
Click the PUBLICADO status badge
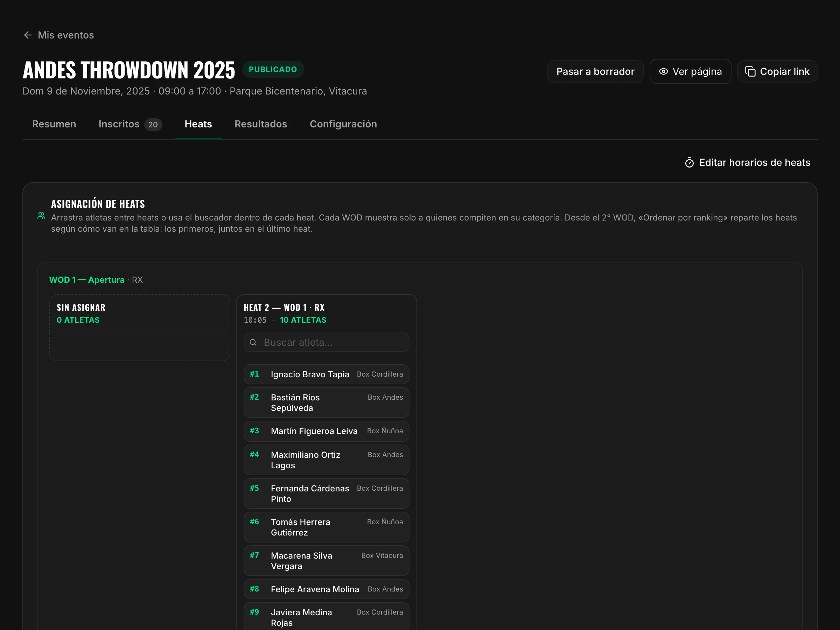pyautogui.click(x=273, y=70)
